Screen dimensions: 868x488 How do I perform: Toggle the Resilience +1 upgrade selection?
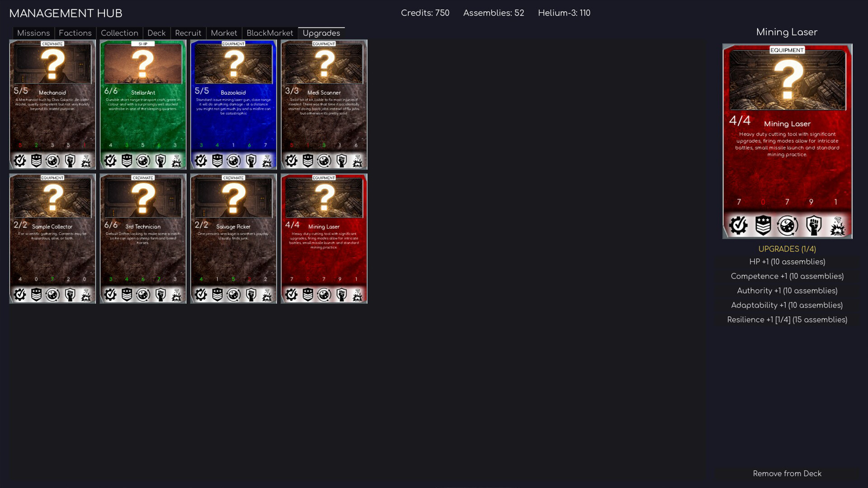point(787,319)
